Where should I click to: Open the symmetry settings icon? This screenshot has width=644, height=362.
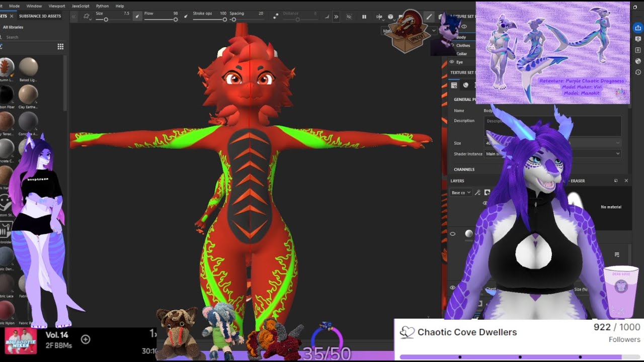(379, 17)
